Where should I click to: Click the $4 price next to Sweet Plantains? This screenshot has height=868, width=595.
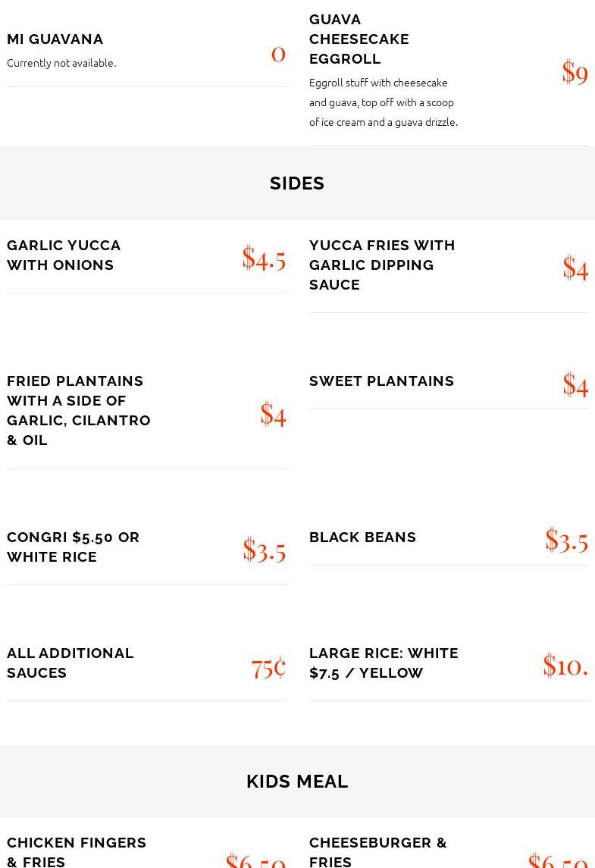pos(575,384)
